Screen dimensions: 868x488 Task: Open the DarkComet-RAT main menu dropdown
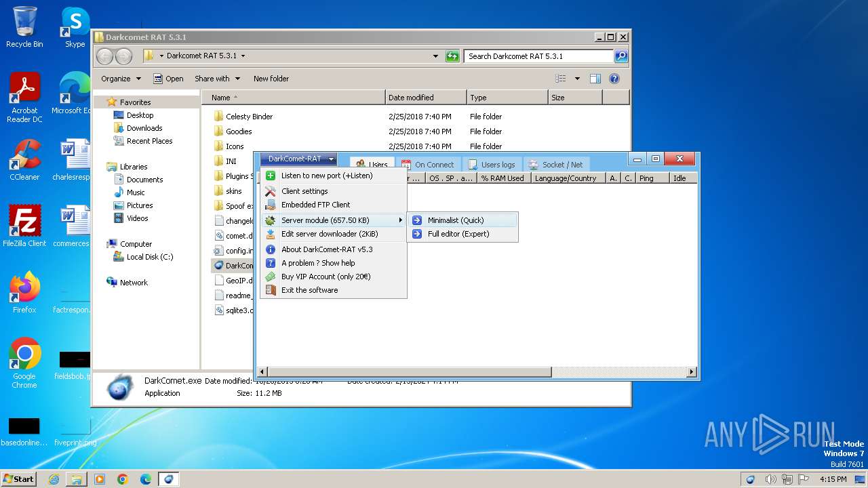298,159
